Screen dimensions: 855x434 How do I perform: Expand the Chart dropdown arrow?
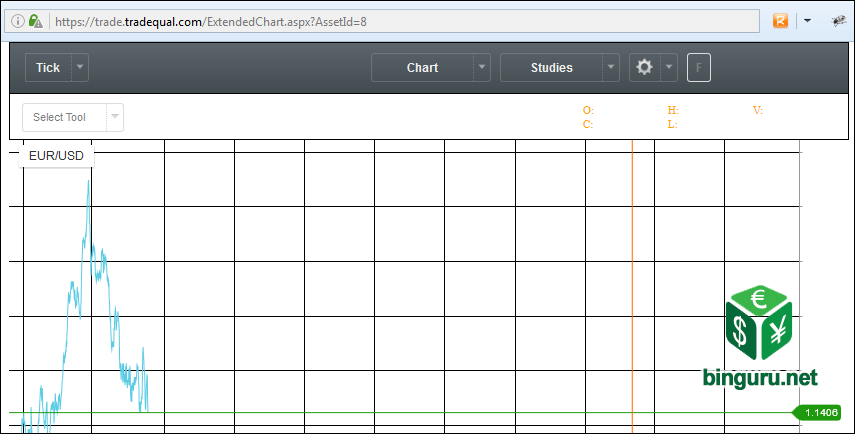(481, 68)
